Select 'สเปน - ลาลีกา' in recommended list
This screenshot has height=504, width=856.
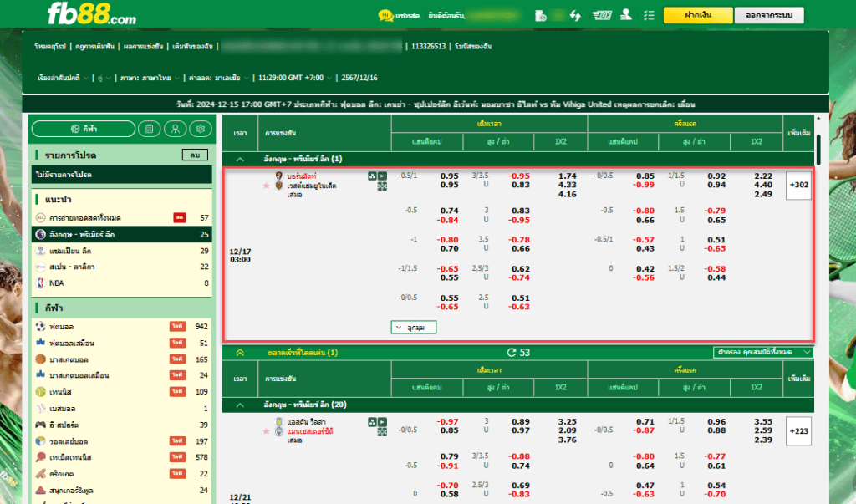pyautogui.click(x=122, y=267)
